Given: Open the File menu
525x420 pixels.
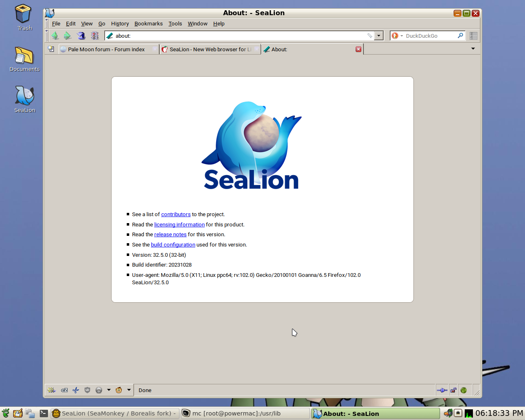Looking at the screenshot, I should pyautogui.click(x=56, y=24).
